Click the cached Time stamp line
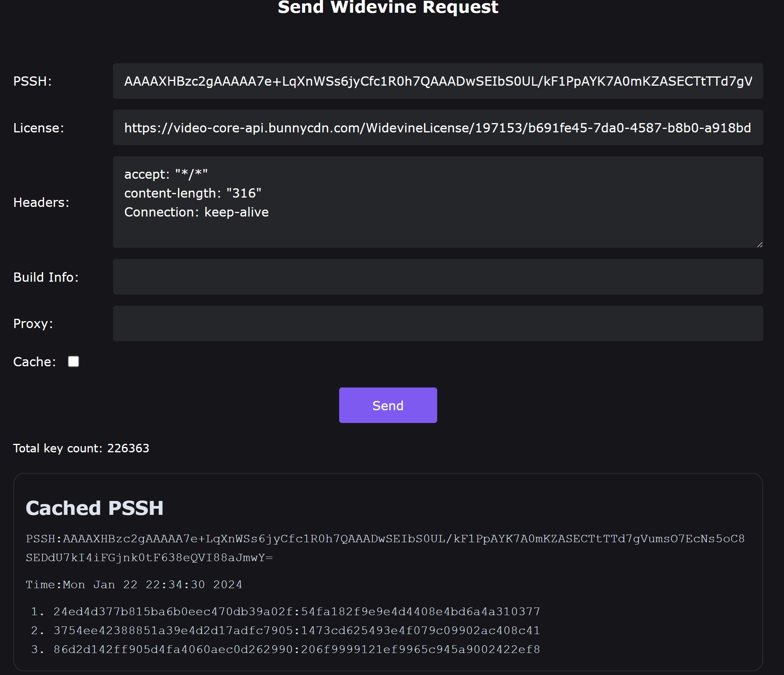Screen dimensions: 784x675 tap(134, 584)
